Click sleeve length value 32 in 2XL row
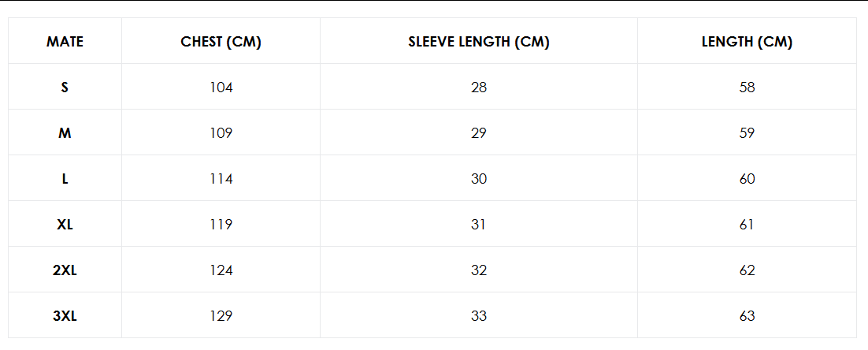 479,270
